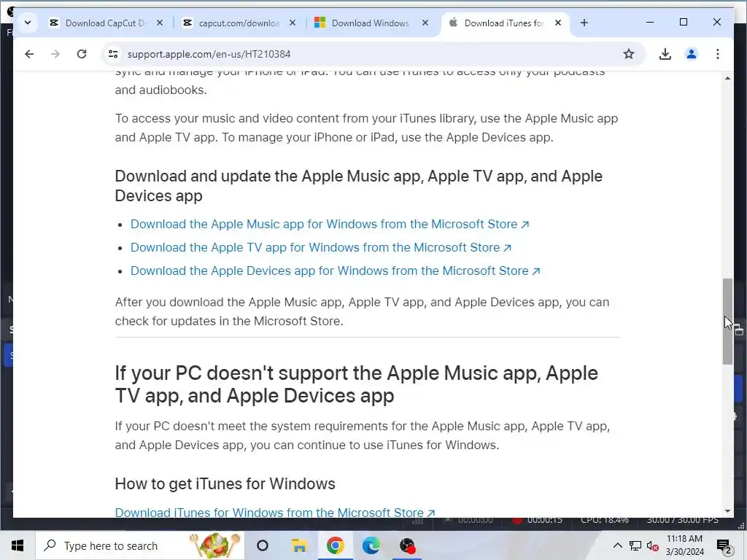Minimize the Chrome window
747x560 pixels.
(x=650, y=23)
